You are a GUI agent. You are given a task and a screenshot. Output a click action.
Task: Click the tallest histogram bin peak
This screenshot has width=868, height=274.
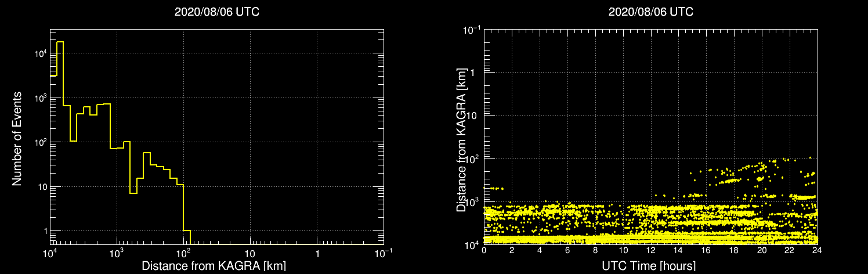60,42
